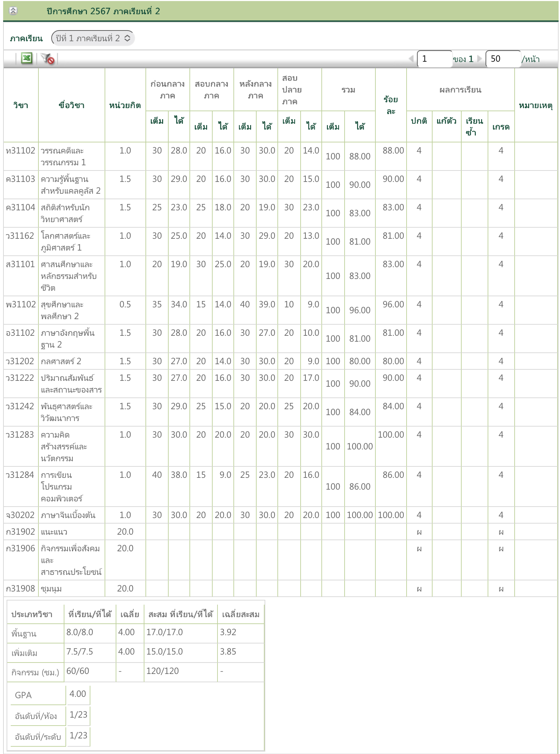Screen dimensions: 560x754
Task: Select subject code จ30202
Action: click(x=20, y=515)
